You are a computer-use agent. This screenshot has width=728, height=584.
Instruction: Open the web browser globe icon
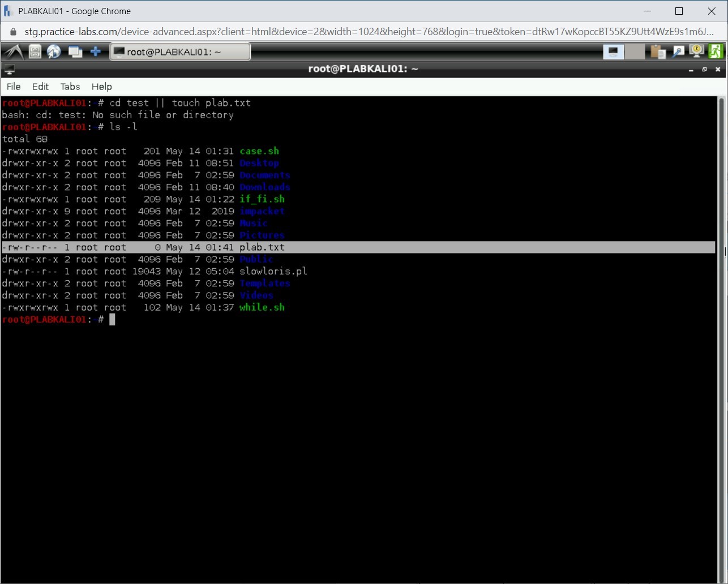54,52
